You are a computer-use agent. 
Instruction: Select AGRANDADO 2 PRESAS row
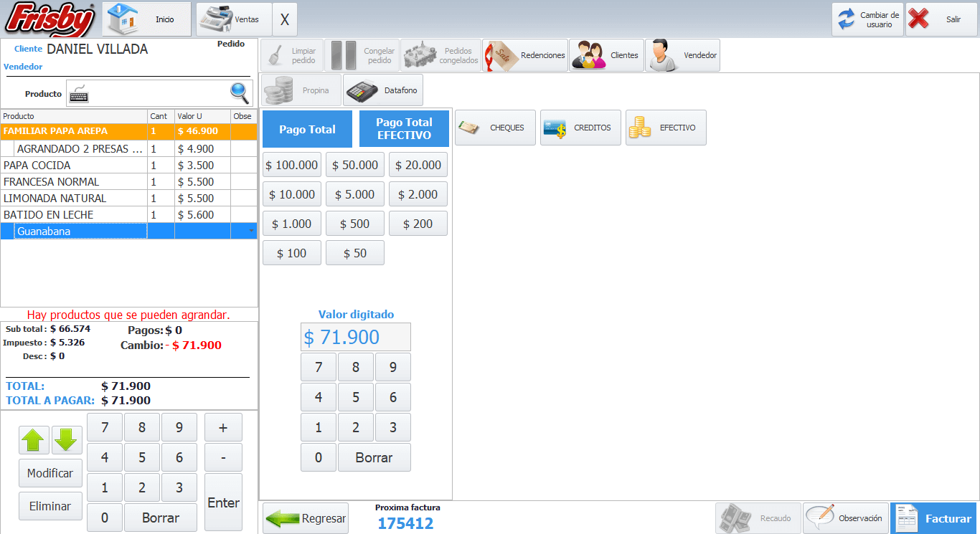click(129, 148)
